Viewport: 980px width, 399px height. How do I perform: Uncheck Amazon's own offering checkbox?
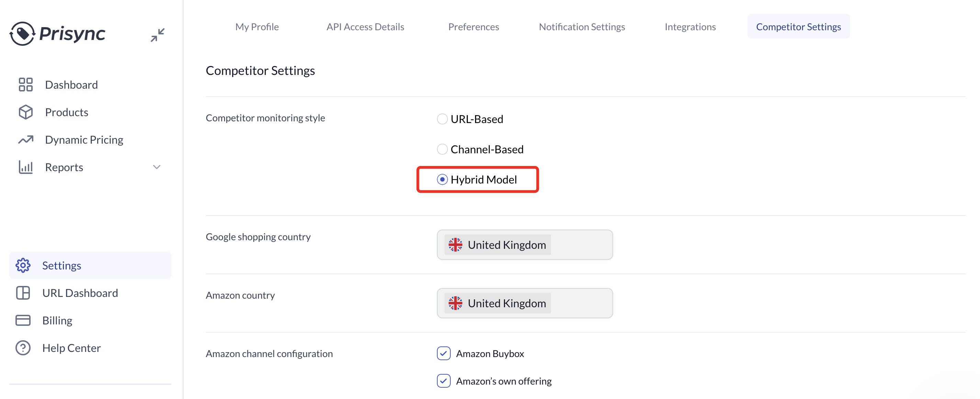443,381
